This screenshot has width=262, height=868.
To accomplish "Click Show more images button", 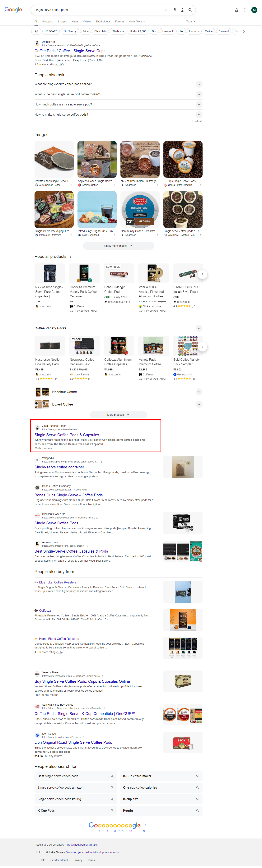I will 118,246.
